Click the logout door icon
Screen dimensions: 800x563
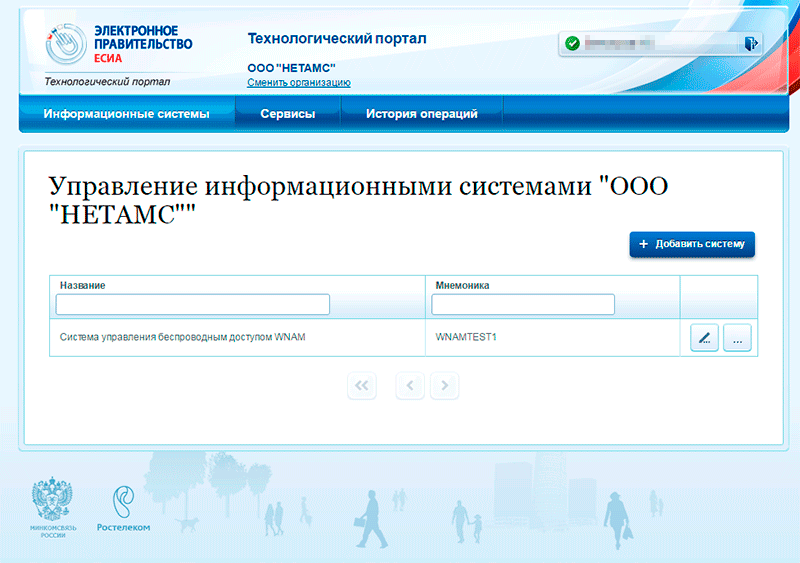point(751,43)
